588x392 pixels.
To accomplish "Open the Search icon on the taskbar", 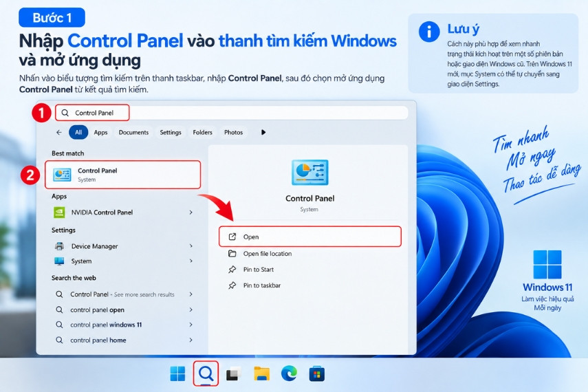I will point(206,373).
